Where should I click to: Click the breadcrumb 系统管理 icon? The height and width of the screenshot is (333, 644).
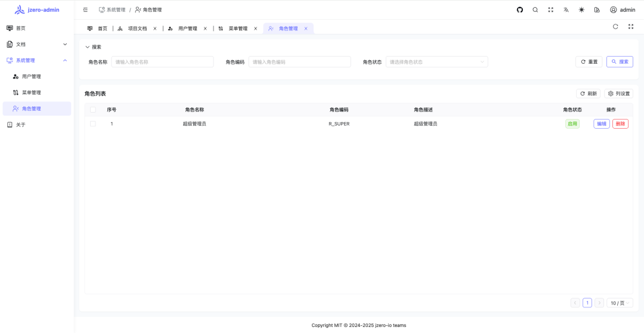coord(102,10)
